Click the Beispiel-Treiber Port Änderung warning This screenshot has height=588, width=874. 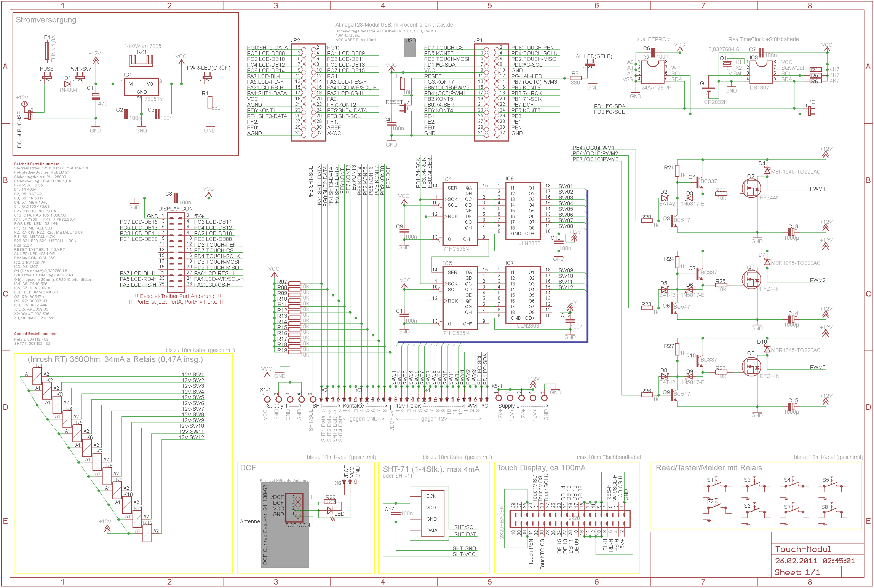177,296
